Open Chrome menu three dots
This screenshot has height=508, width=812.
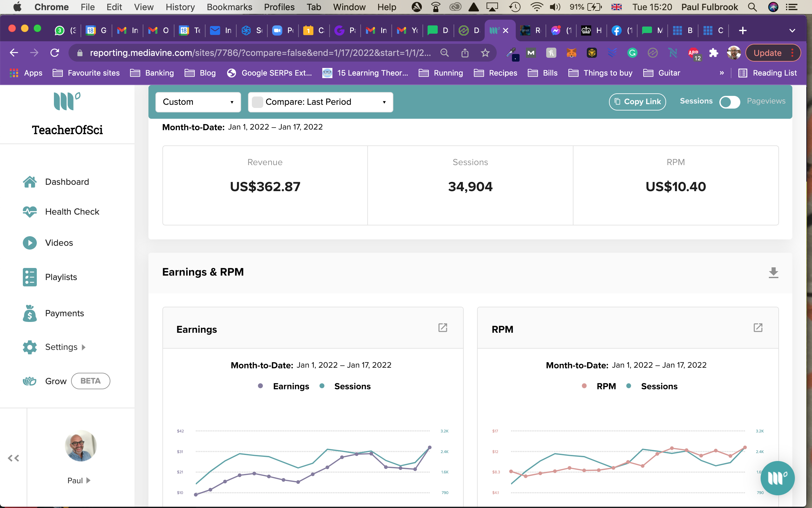click(792, 53)
